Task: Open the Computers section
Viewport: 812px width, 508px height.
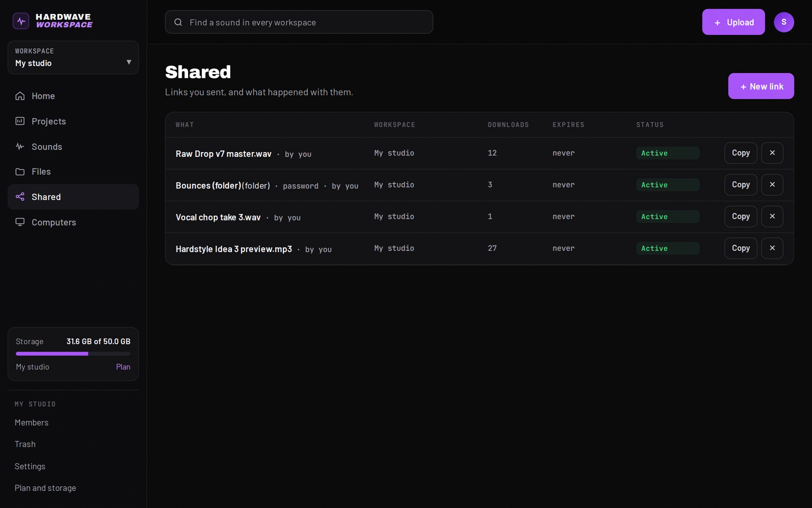Action: click(73, 222)
